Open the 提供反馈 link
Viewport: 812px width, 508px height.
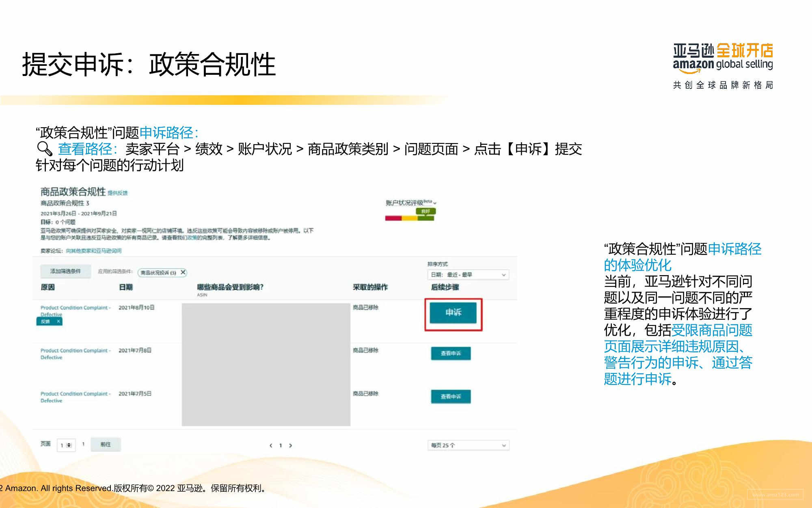[118, 193]
